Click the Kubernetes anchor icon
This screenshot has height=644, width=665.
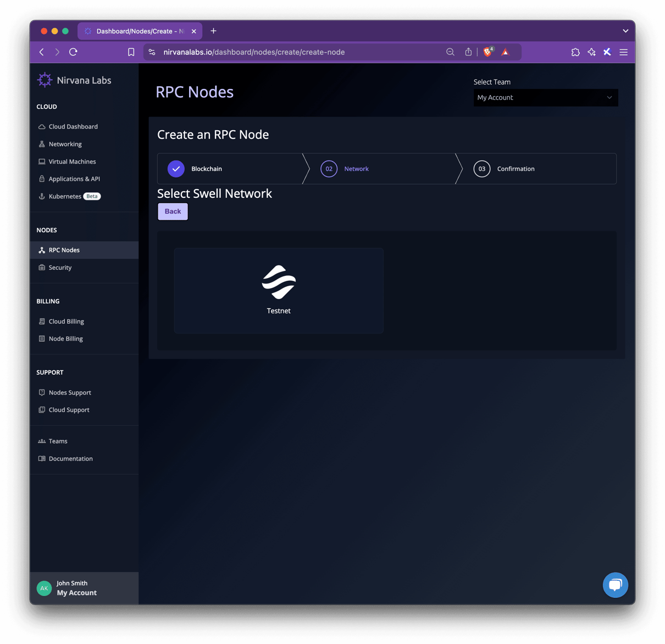(x=42, y=196)
